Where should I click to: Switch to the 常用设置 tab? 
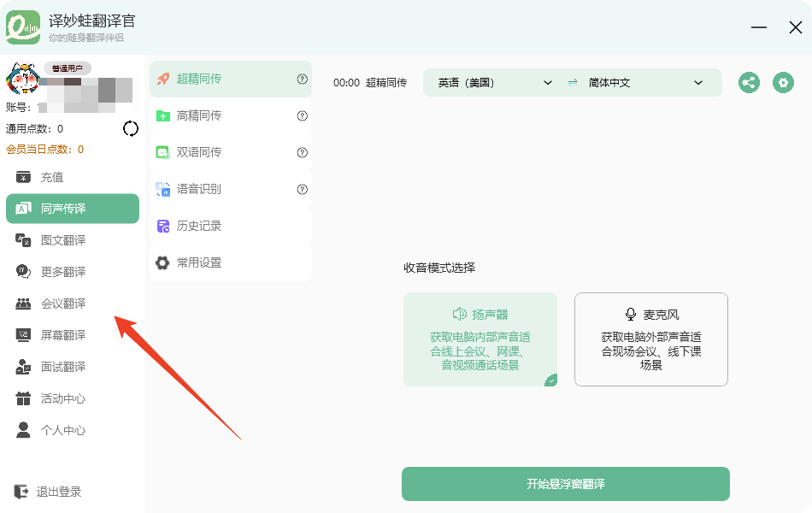[198, 263]
